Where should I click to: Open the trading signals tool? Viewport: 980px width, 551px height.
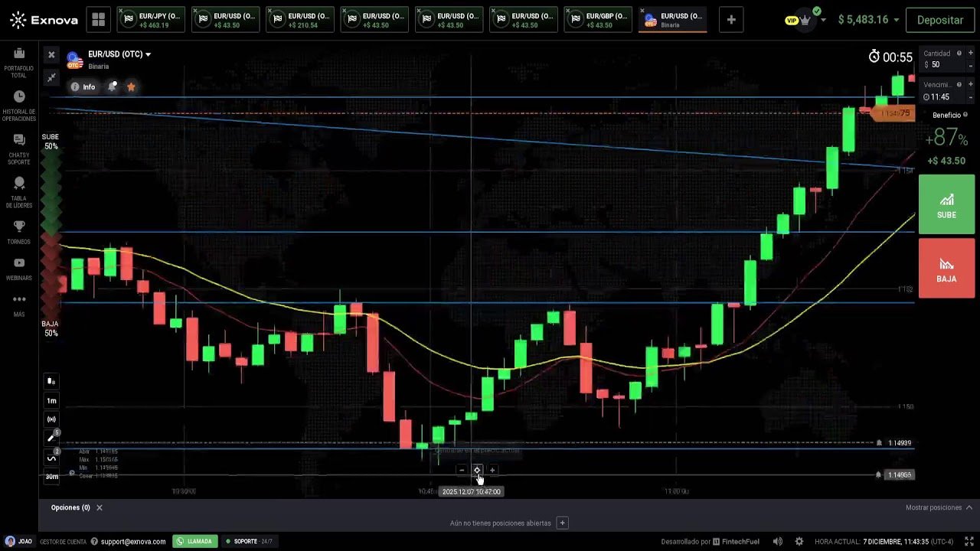pyautogui.click(x=51, y=419)
